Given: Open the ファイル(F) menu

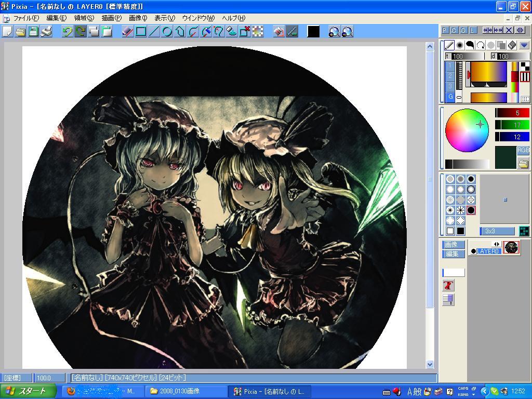Looking at the screenshot, I should (x=26, y=18).
